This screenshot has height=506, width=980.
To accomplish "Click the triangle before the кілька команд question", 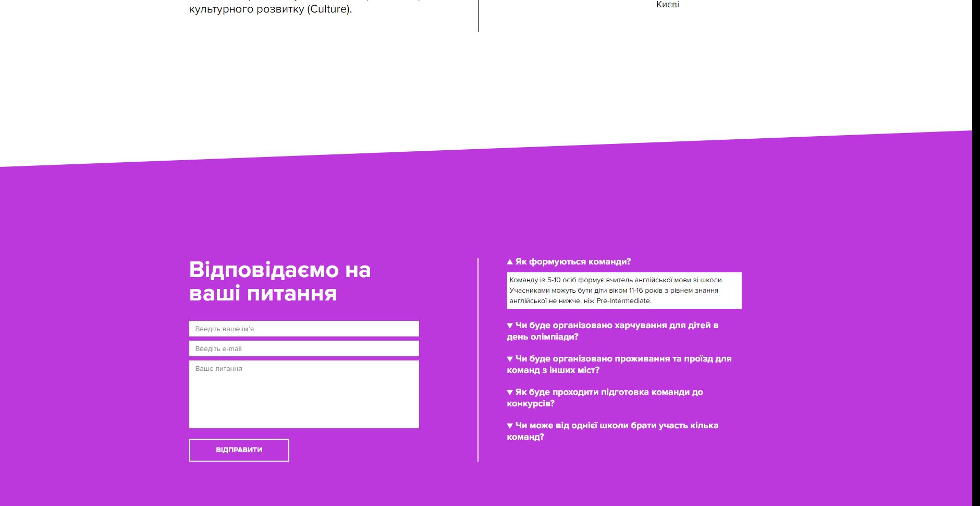I will click(x=510, y=426).
